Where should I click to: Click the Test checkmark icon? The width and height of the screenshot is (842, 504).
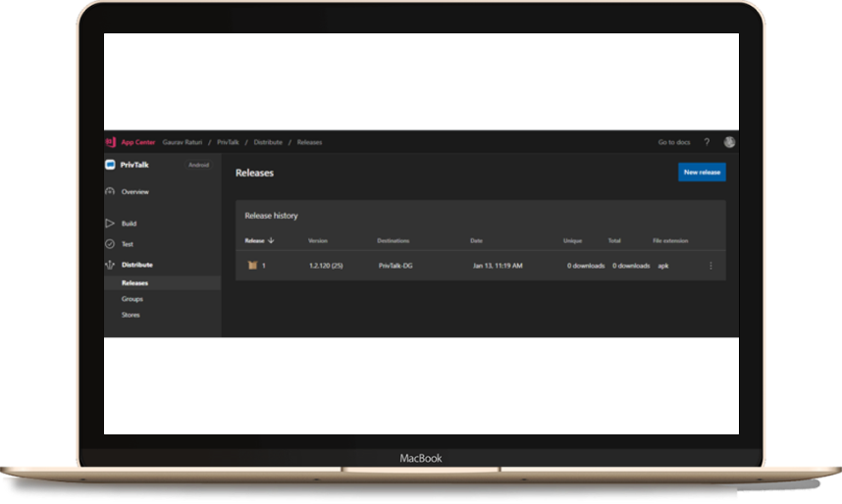[110, 244]
